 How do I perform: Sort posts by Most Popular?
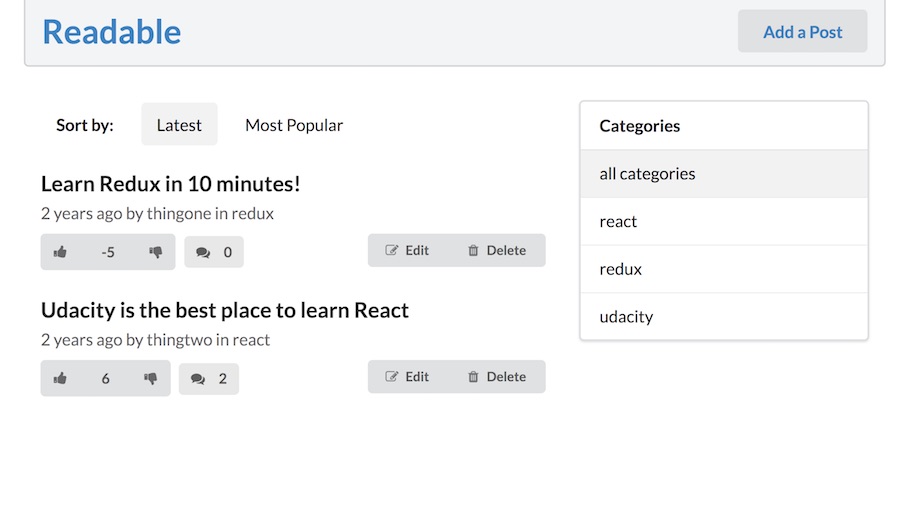(294, 125)
